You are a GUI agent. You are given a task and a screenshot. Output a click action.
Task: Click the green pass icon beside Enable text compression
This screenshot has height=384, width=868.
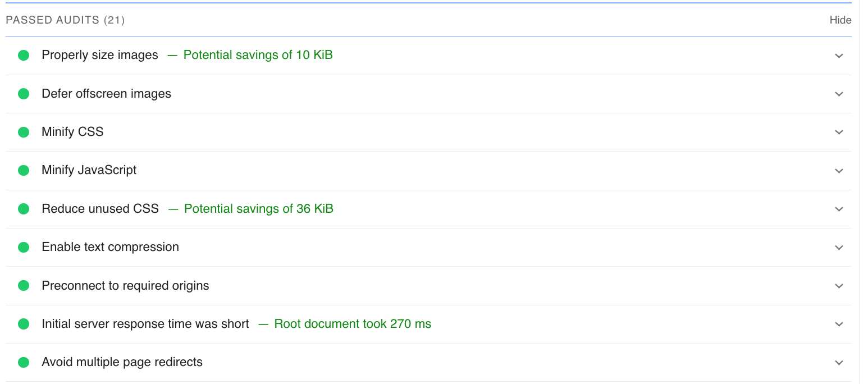point(24,247)
